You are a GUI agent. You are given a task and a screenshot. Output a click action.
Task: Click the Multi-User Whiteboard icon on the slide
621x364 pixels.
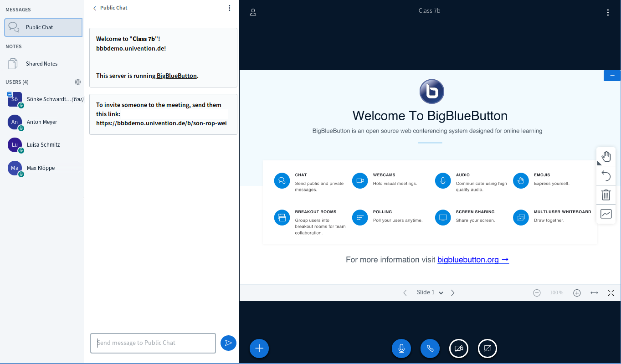(x=521, y=217)
